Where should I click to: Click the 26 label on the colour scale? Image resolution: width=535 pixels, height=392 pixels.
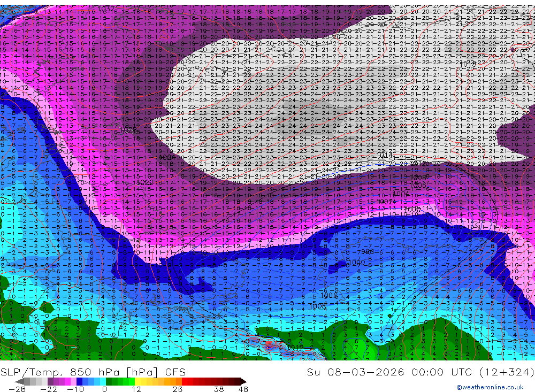pos(177,389)
